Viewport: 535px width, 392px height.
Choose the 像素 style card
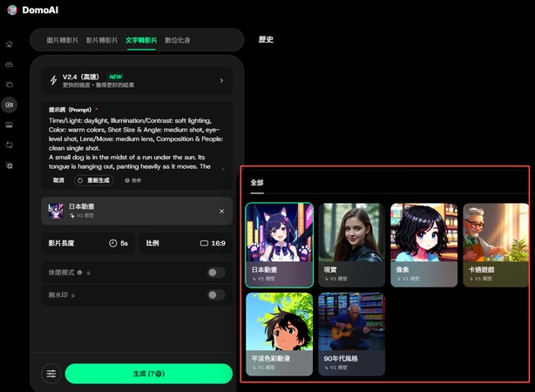click(423, 245)
